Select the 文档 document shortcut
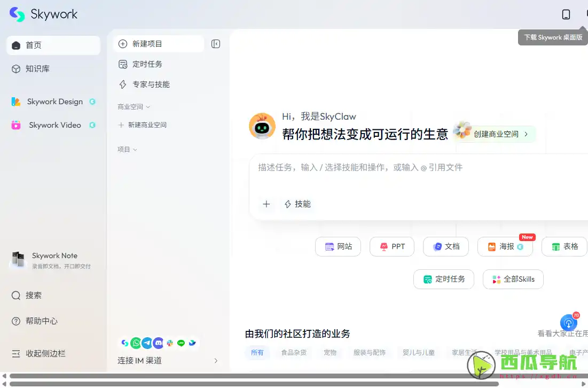This screenshot has width=588, height=388. (x=446, y=246)
